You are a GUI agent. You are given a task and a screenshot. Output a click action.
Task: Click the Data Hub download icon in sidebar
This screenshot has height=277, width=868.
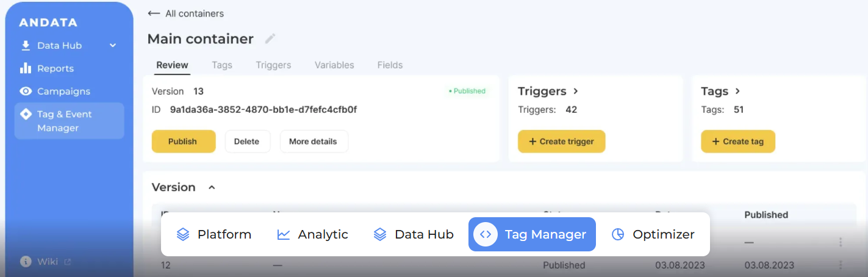coord(26,46)
